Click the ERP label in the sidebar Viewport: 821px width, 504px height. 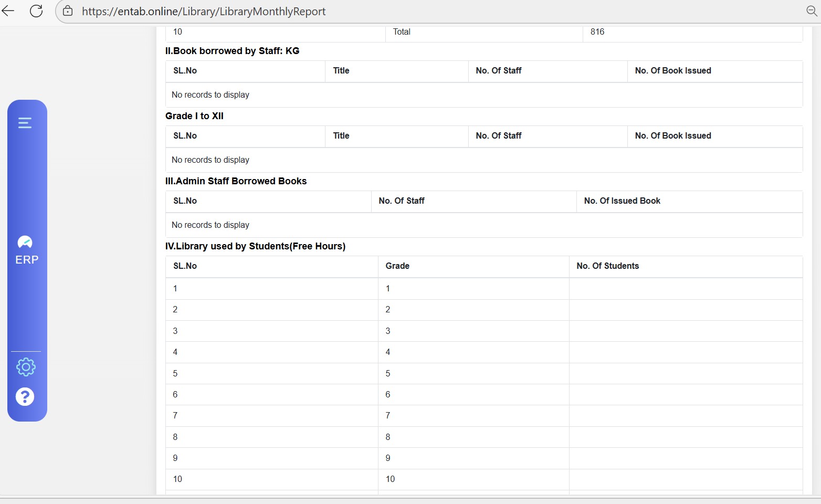(x=27, y=260)
